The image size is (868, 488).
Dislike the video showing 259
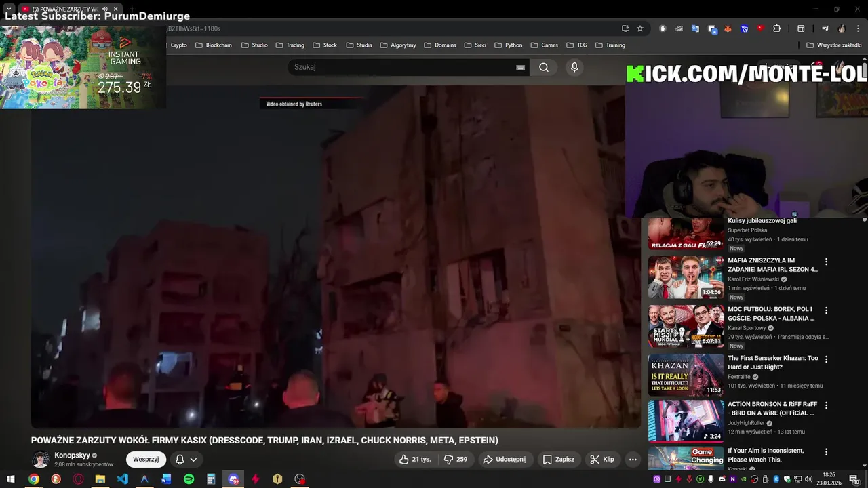456,459
